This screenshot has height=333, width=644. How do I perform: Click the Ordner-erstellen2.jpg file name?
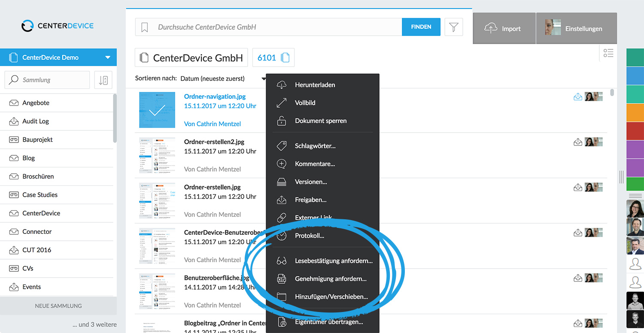[x=214, y=142]
